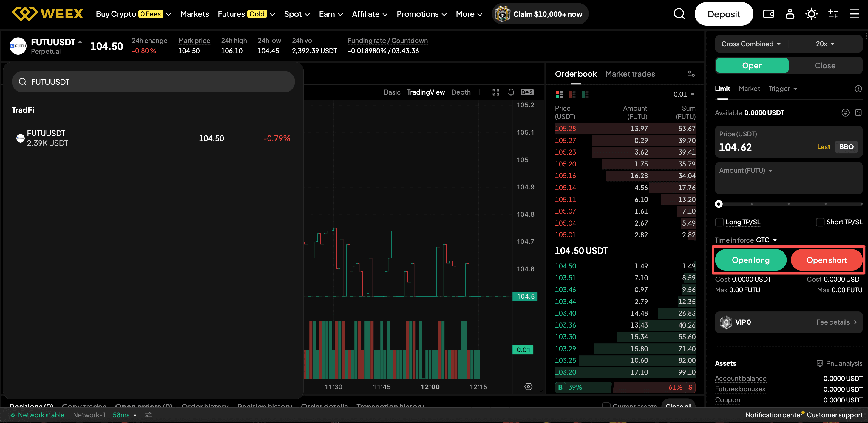Image resolution: width=868 pixels, height=423 pixels.
Task: Toggle the B/S trade markers icon
Action: click(x=527, y=92)
